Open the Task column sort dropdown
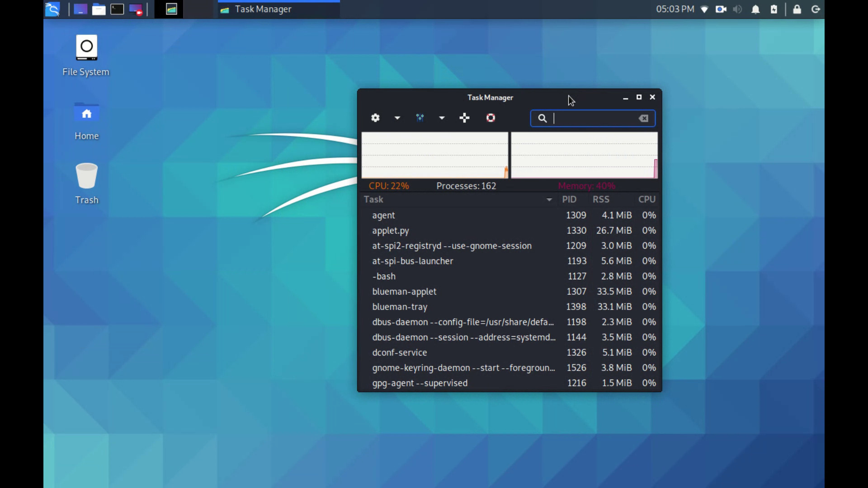 coord(549,199)
